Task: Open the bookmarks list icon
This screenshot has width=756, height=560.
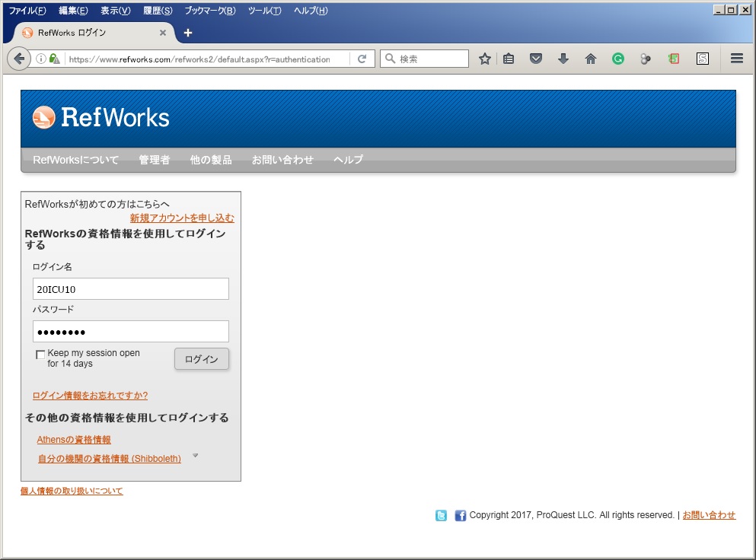Action: 508,59
